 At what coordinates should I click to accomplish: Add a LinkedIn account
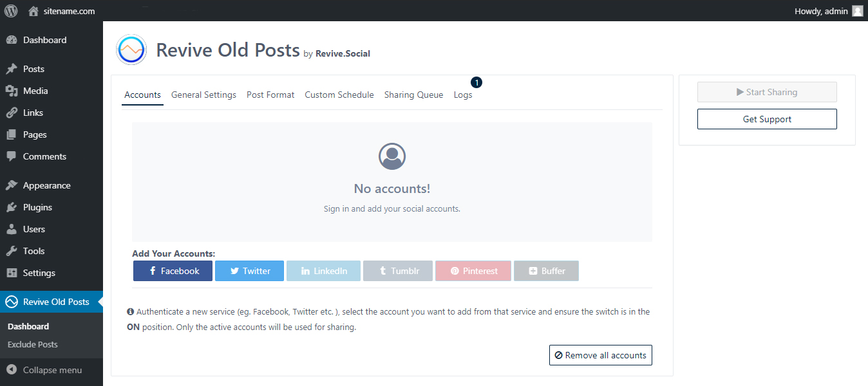(x=323, y=271)
